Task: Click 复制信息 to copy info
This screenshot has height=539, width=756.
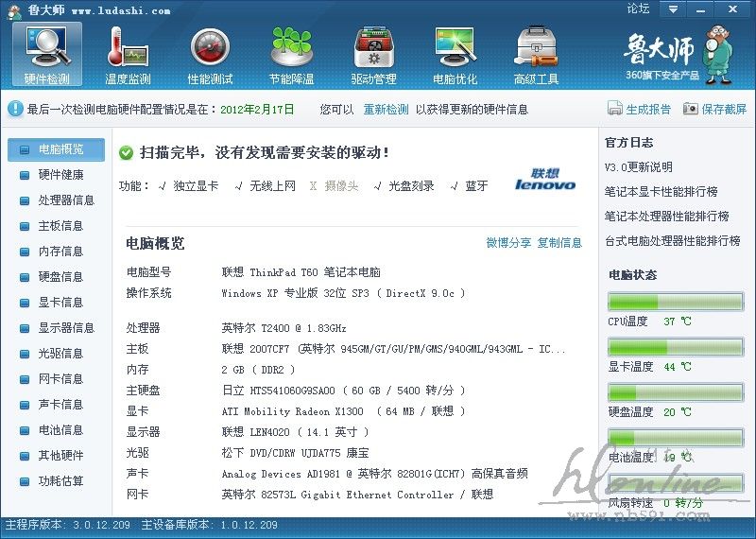Action: 559,243
